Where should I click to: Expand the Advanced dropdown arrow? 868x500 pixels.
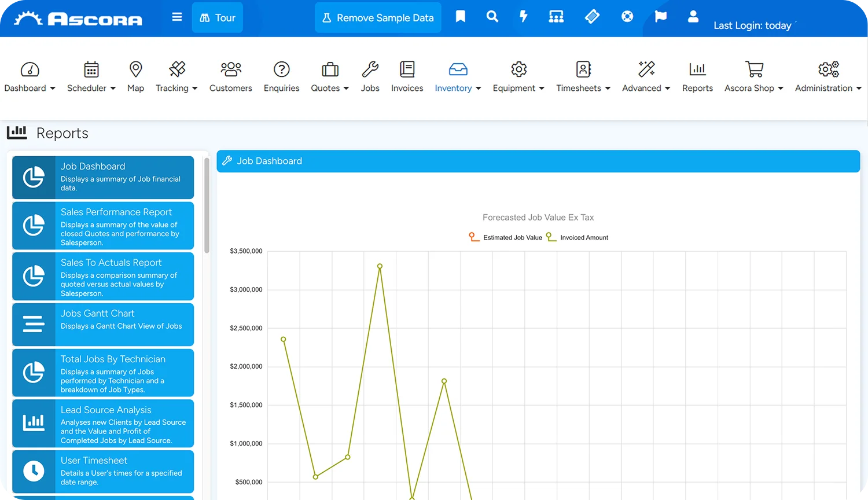(667, 89)
